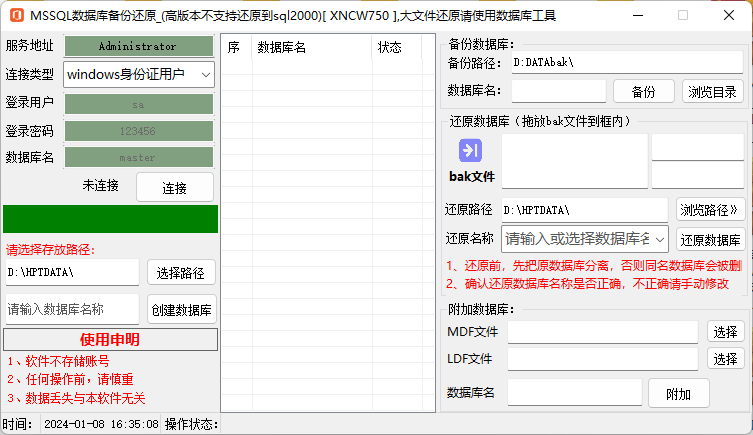The image size is (753, 435).
Task: Click the 状态 column header
Action: 397,47
